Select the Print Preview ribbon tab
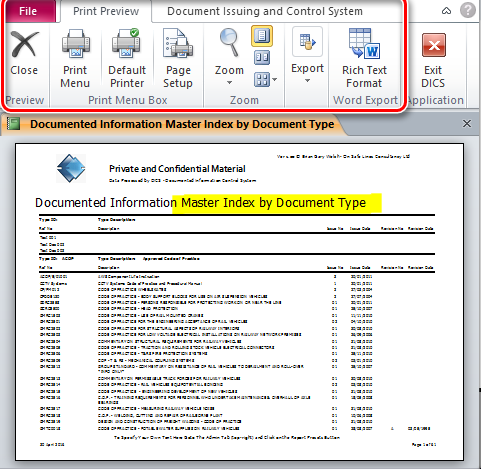The width and height of the screenshot is (481, 469). (x=106, y=11)
